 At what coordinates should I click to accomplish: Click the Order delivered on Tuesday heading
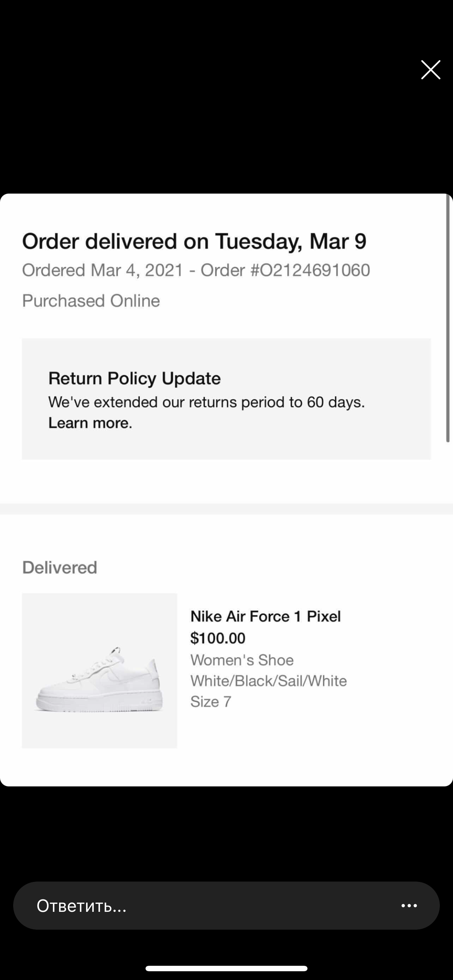(194, 241)
